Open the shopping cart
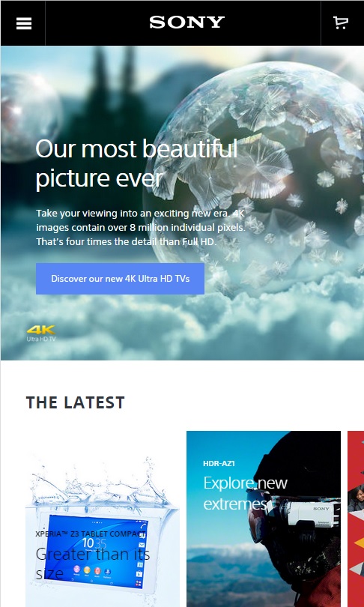364x607 pixels. pos(341,22)
